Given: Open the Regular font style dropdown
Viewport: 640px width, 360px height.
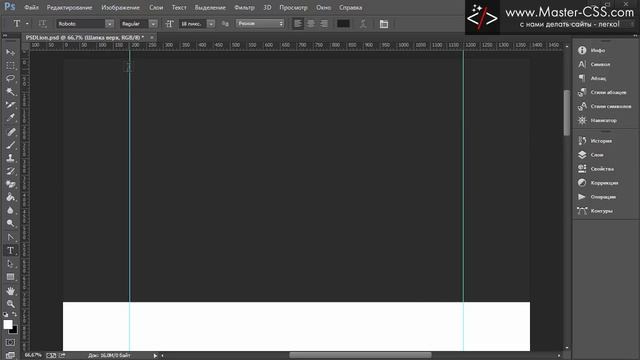Looking at the screenshot, I should tap(153, 24).
